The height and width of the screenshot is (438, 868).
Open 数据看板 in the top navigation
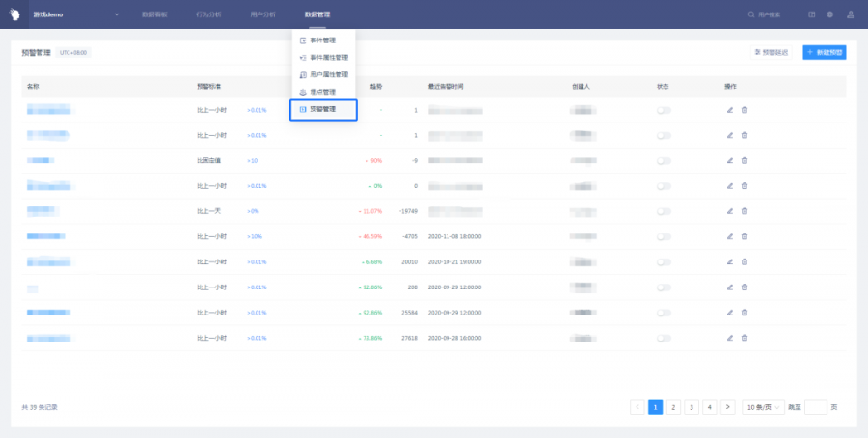tap(154, 14)
